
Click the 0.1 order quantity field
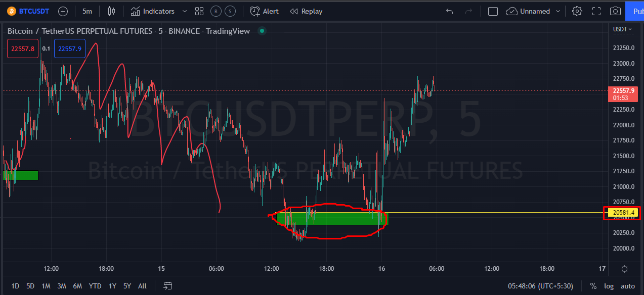[x=46, y=48]
